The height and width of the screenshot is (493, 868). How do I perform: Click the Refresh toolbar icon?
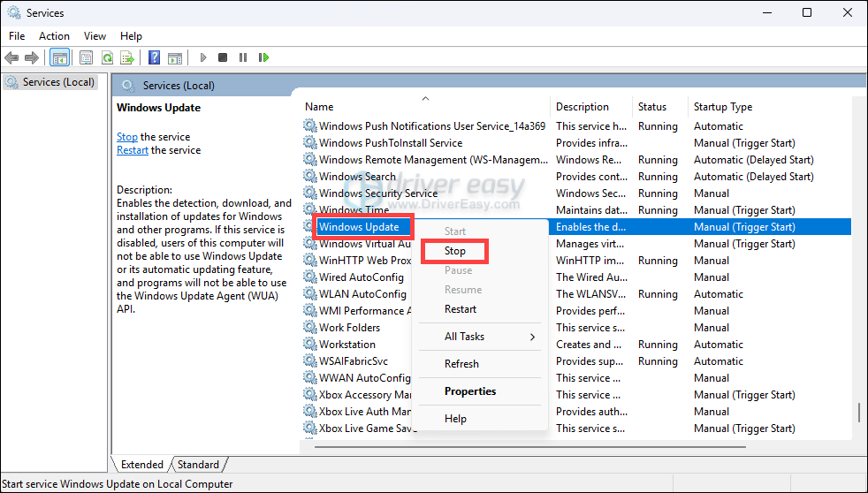click(x=107, y=57)
